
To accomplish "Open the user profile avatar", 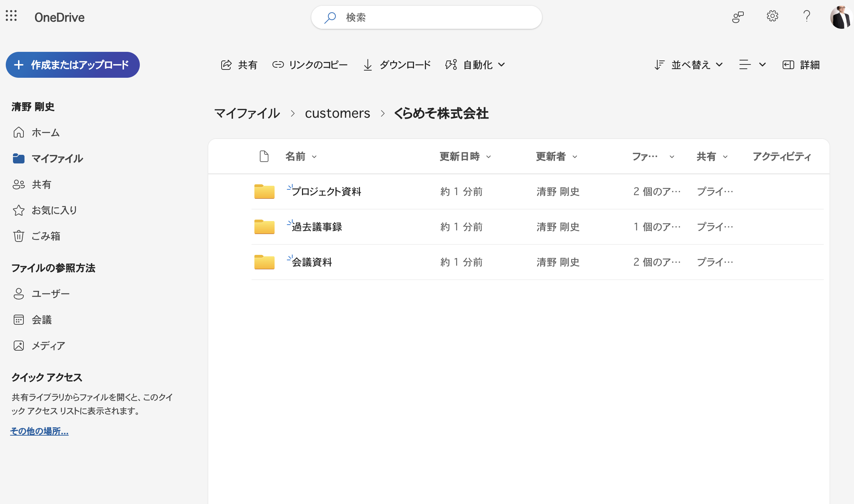I will (841, 17).
